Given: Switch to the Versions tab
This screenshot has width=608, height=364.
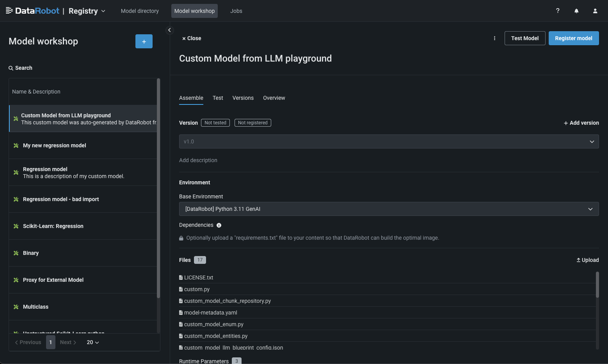Looking at the screenshot, I should click(243, 98).
